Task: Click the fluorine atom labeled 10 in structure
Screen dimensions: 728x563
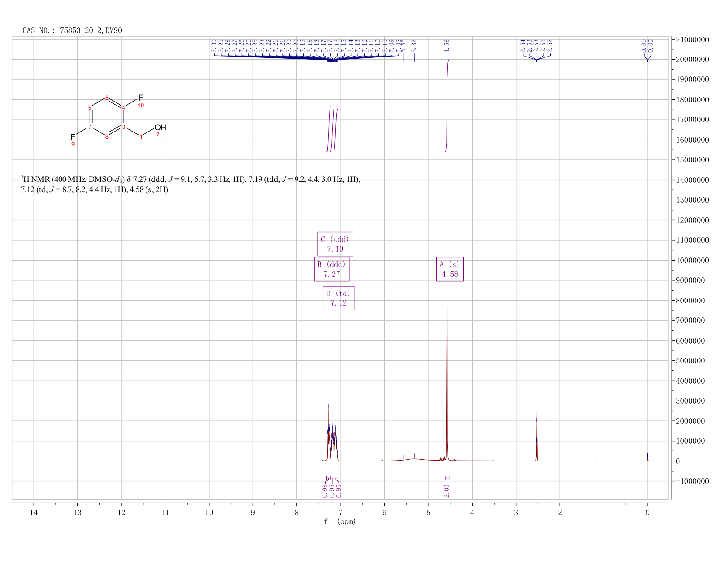Action: [141, 98]
